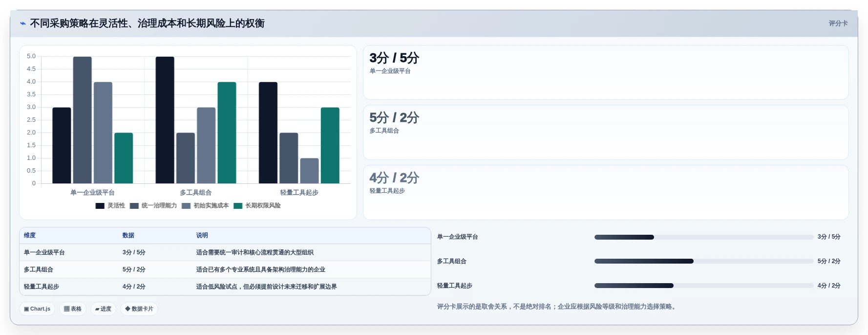Click the 轻量工具起步 progress bar

coord(704,286)
